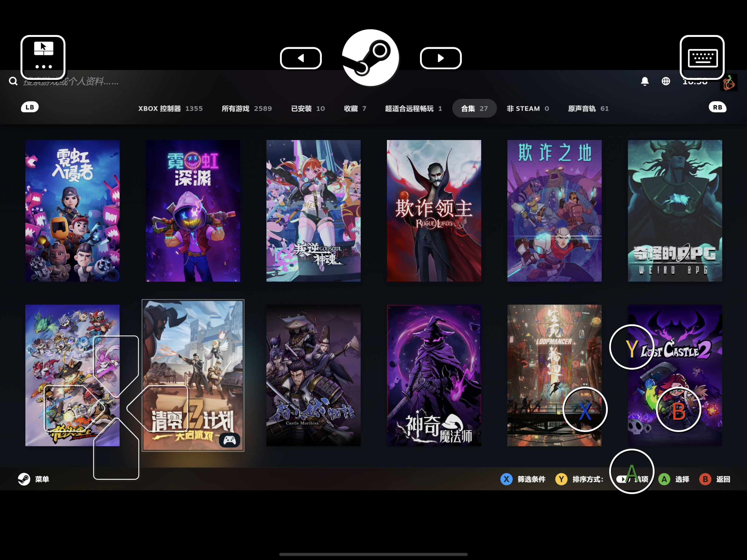Switch to the 非 STEAM tab
The image size is (747, 560).
pos(527,109)
